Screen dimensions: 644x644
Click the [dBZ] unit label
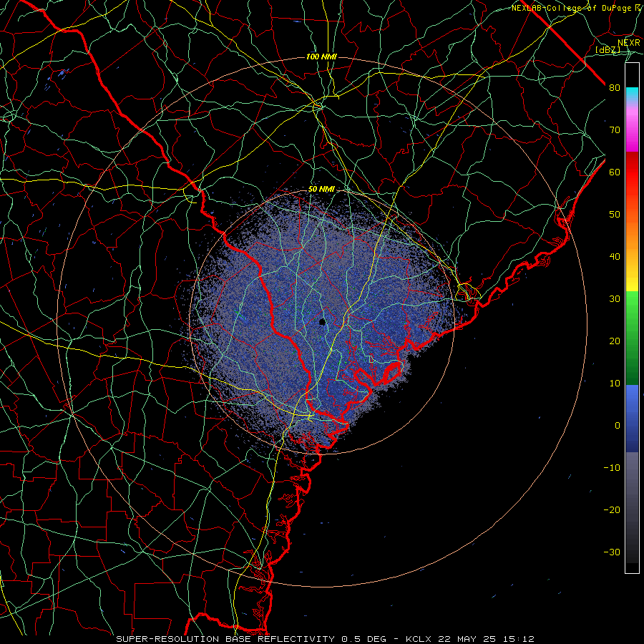click(608, 49)
